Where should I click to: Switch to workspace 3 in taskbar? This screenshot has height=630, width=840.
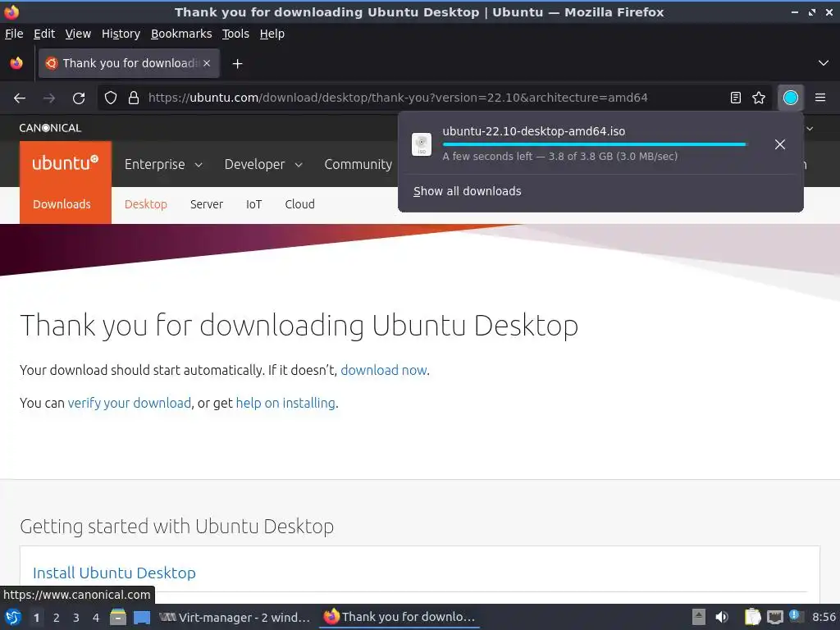tap(76, 618)
